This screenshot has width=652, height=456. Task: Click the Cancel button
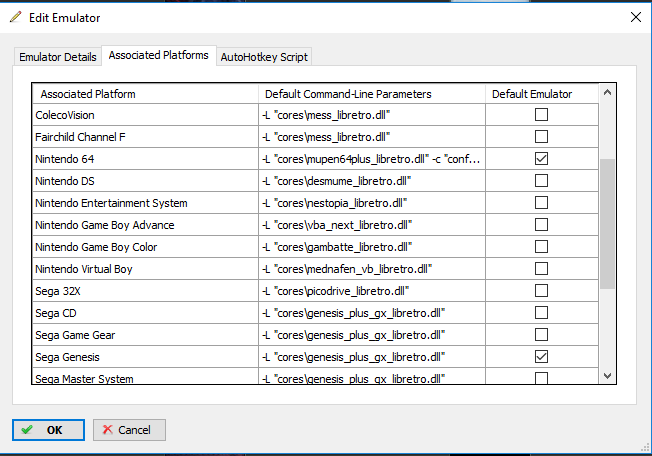pyautogui.click(x=129, y=430)
